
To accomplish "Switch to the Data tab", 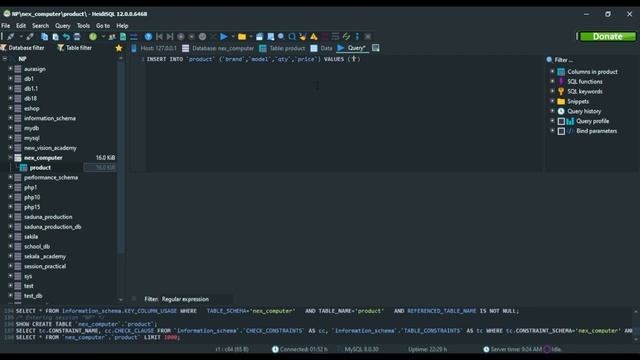I will pos(322,48).
